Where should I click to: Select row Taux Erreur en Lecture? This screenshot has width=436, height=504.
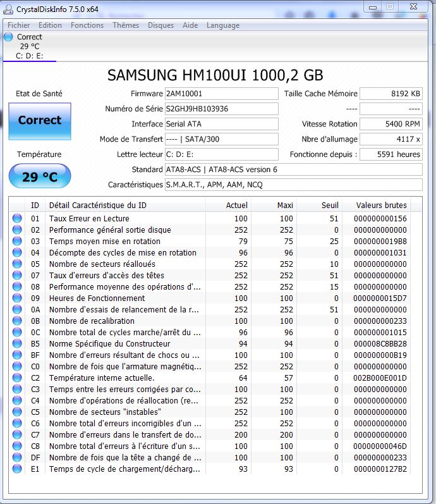(210, 218)
